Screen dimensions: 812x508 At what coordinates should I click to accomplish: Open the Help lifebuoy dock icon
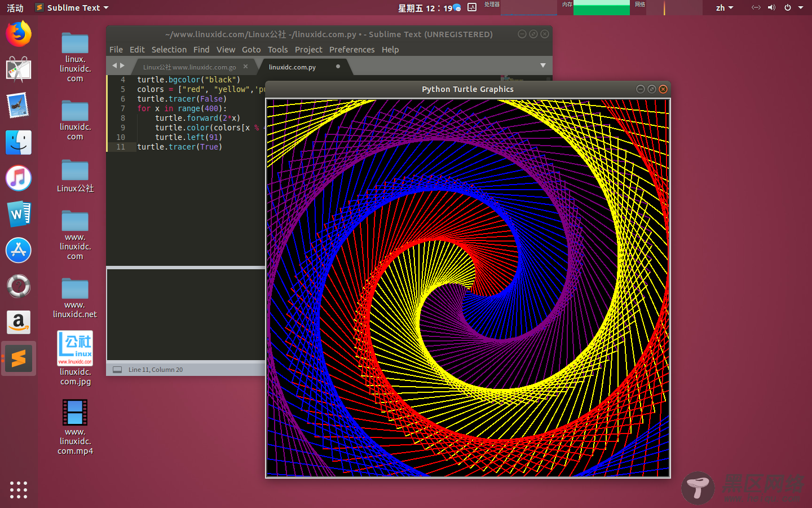19,286
